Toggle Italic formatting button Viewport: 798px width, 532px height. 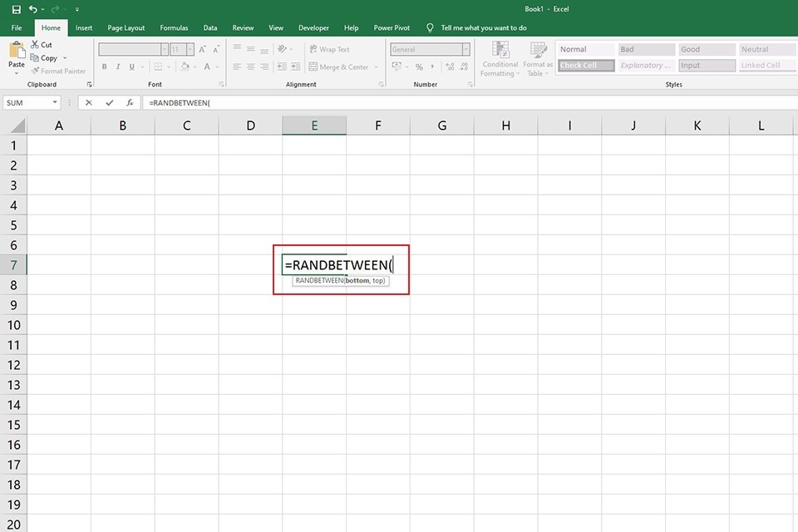118,66
